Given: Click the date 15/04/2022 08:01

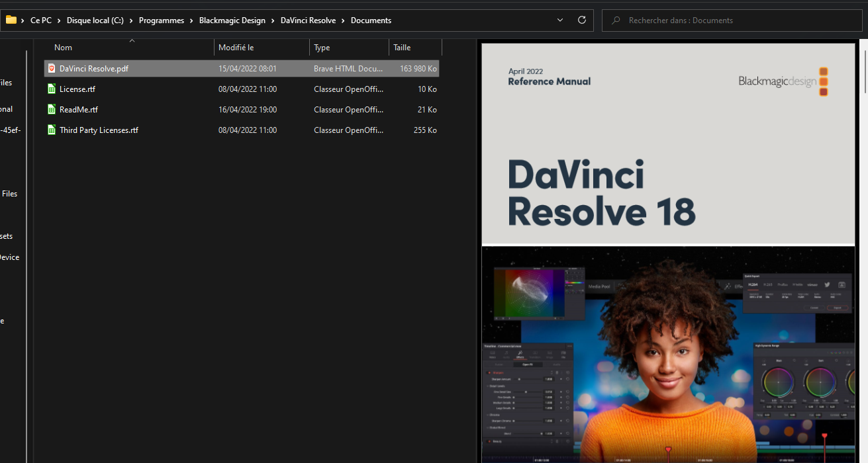Looking at the screenshot, I should point(248,69).
